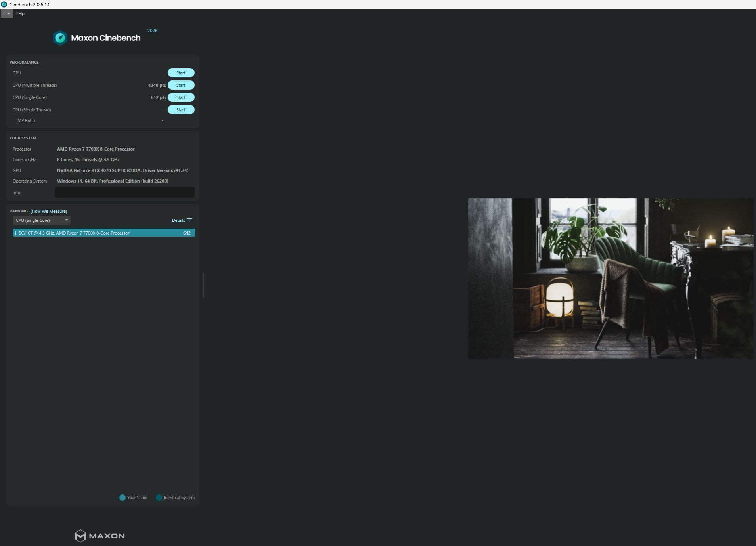
Task: Click the rendered room scene image
Action: tap(611, 278)
